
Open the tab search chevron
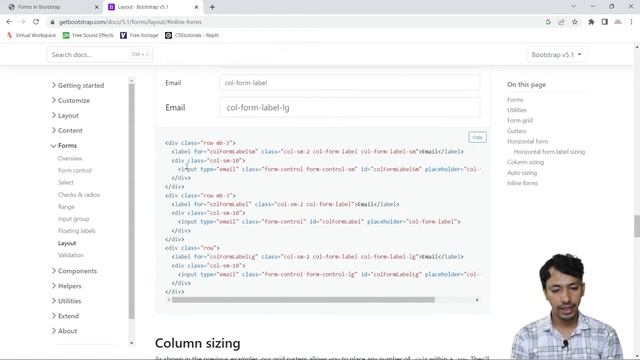[573, 7]
